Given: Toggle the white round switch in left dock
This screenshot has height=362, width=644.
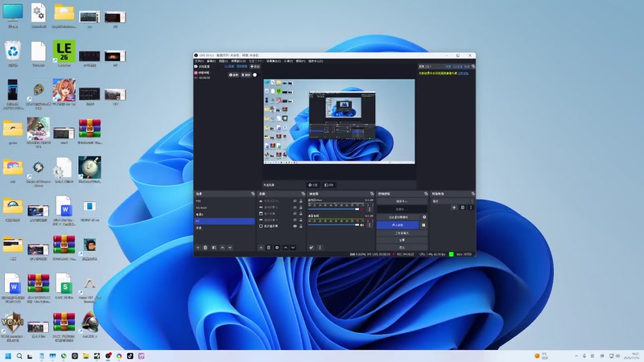Looking at the screenshot, I should coord(254,75).
